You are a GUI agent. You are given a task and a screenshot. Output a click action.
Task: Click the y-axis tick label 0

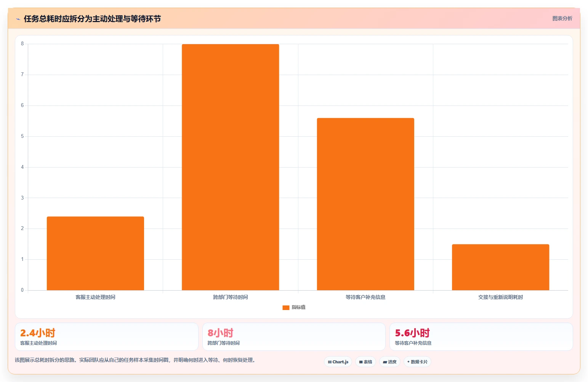click(x=22, y=290)
